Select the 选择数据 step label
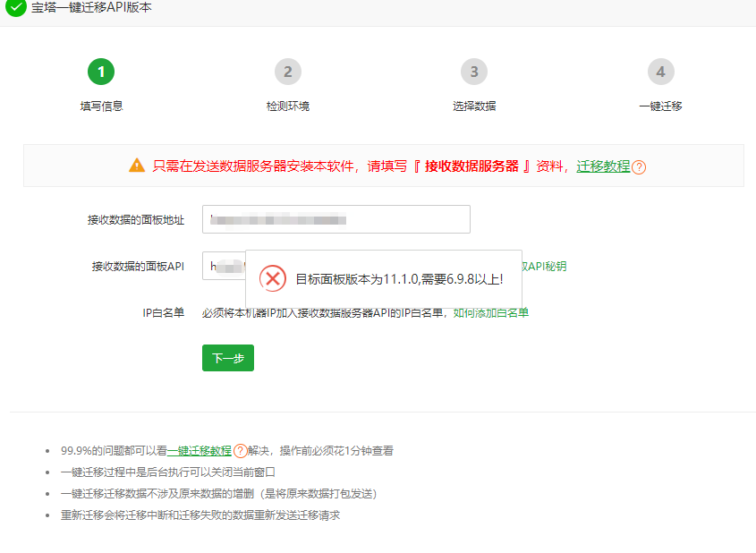756x553 pixels. pos(474,106)
